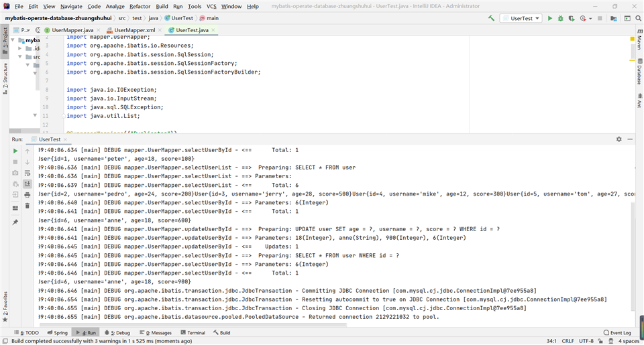Hide the Run tool window
Viewport: 644px width, 345px height.
point(630,139)
